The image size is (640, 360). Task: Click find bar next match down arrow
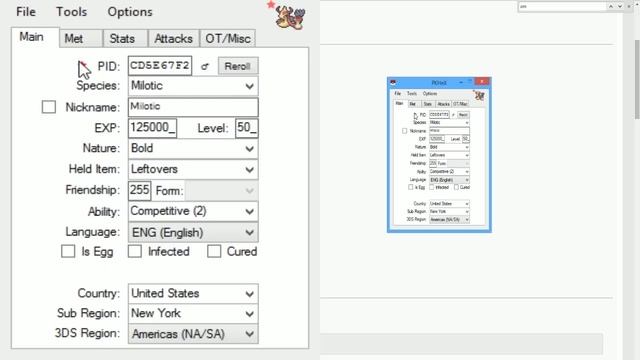click(x=620, y=7)
